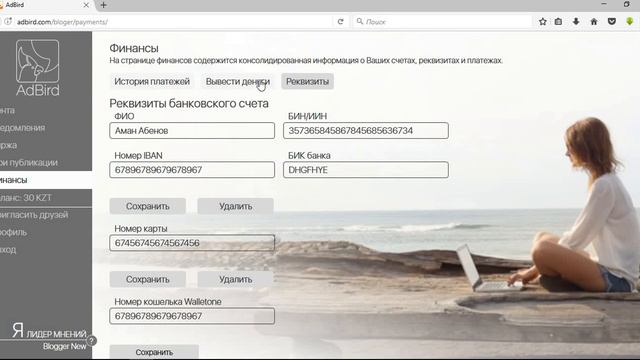Delete card number with Удалить
The image size is (640, 360).
[236, 279]
